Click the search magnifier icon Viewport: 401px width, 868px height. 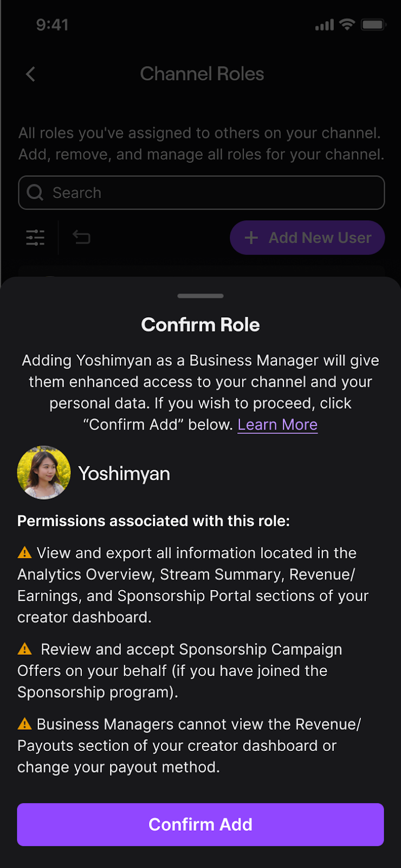(x=35, y=193)
